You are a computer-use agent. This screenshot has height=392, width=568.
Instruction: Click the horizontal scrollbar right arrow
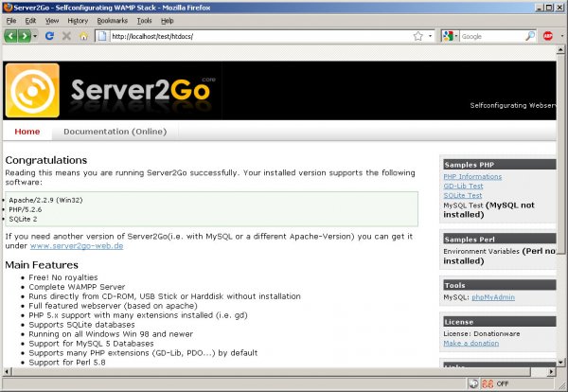(551, 371)
